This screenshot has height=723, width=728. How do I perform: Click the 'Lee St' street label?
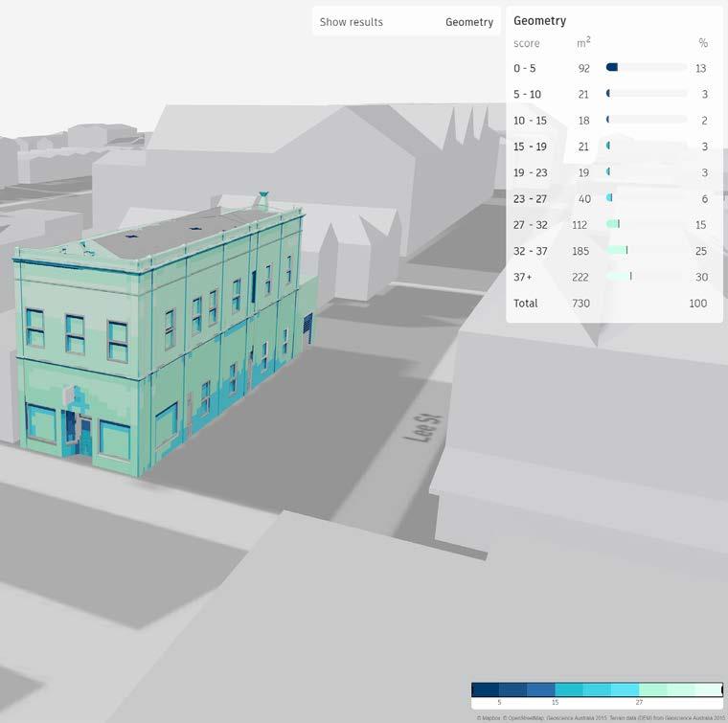tap(424, 428)
